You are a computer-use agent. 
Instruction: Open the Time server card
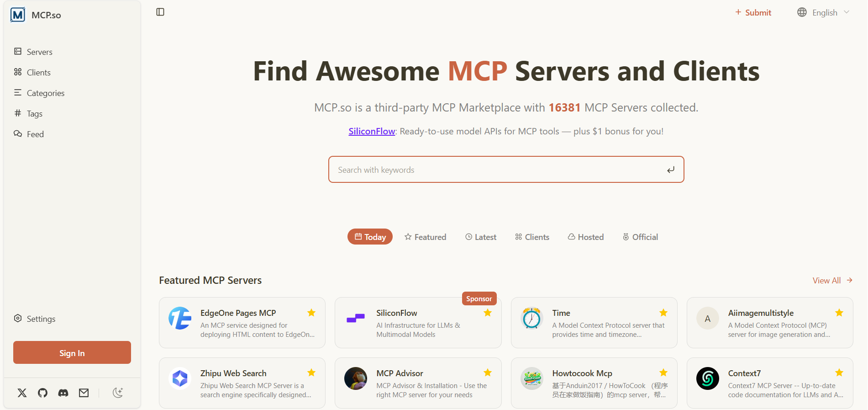(594, 323)
